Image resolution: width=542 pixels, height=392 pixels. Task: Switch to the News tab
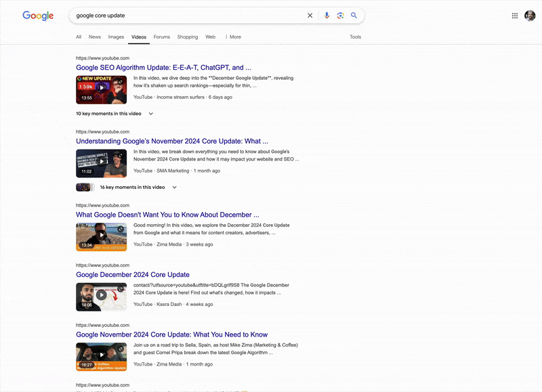click(94, 37)
